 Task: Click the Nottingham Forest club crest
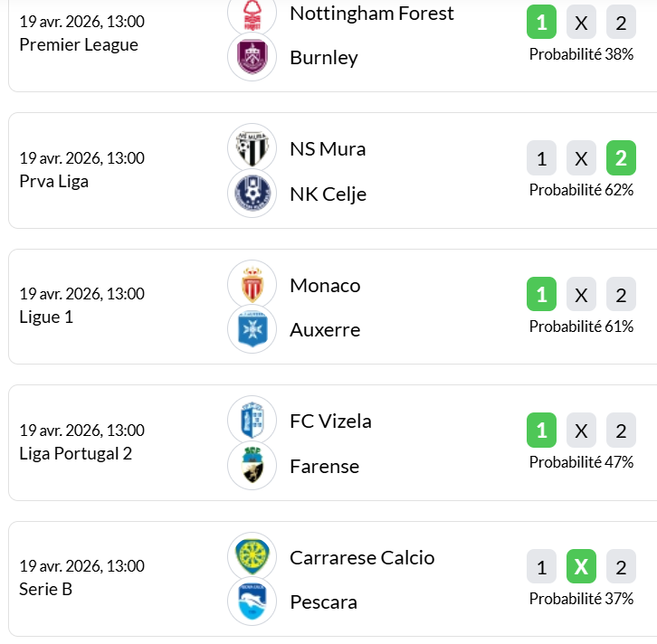252,14
